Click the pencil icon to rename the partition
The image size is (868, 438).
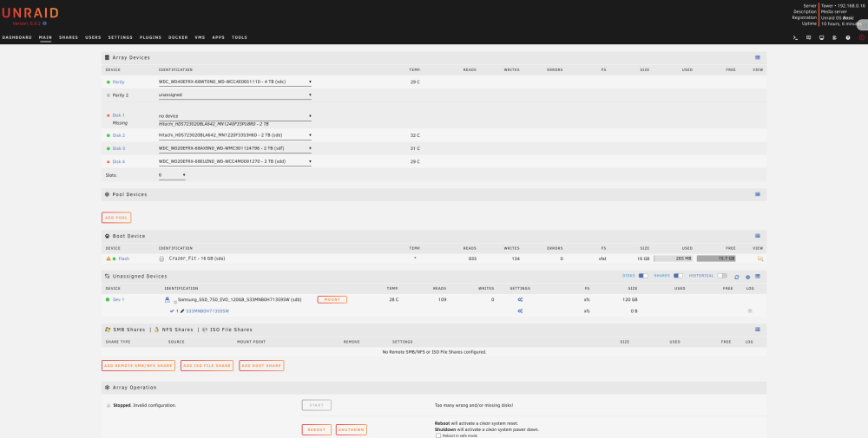(182, 311)
